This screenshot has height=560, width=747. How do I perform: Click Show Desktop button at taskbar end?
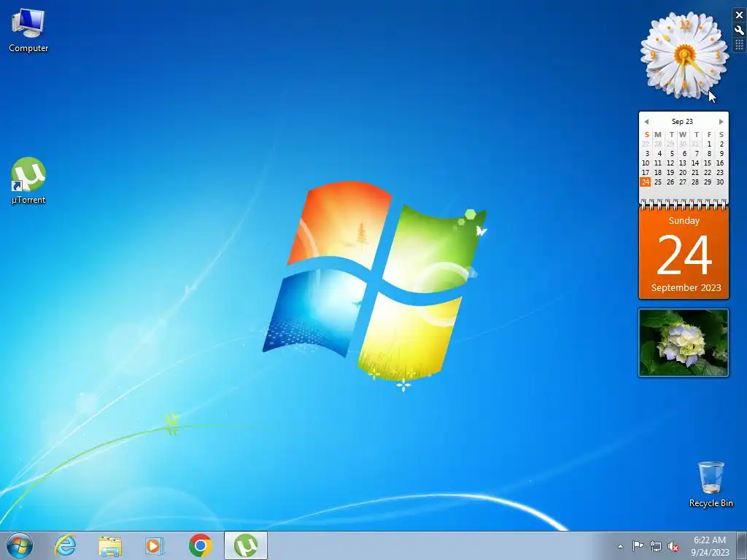tap(742, 545)
